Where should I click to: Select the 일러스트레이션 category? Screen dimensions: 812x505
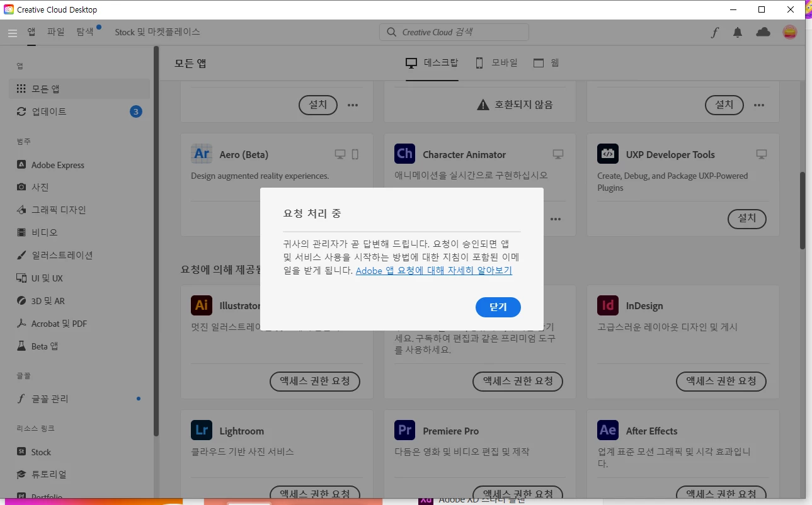pos(79,255)
